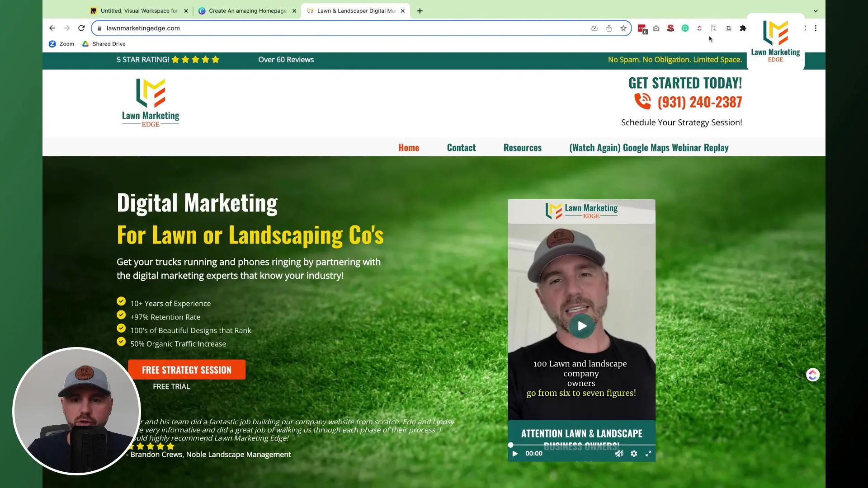The image size is (868, 488).
Task: Open a new browser tab
Action: (420, 11)
